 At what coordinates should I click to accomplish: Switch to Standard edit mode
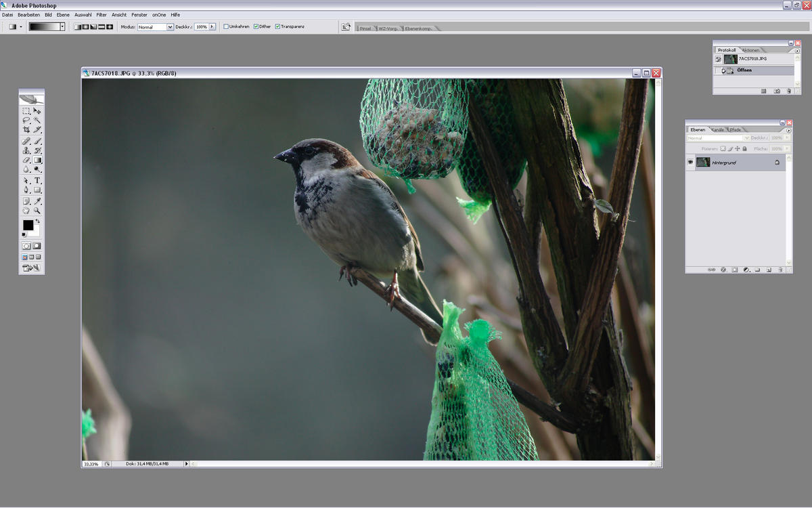[x=26, y=246]
